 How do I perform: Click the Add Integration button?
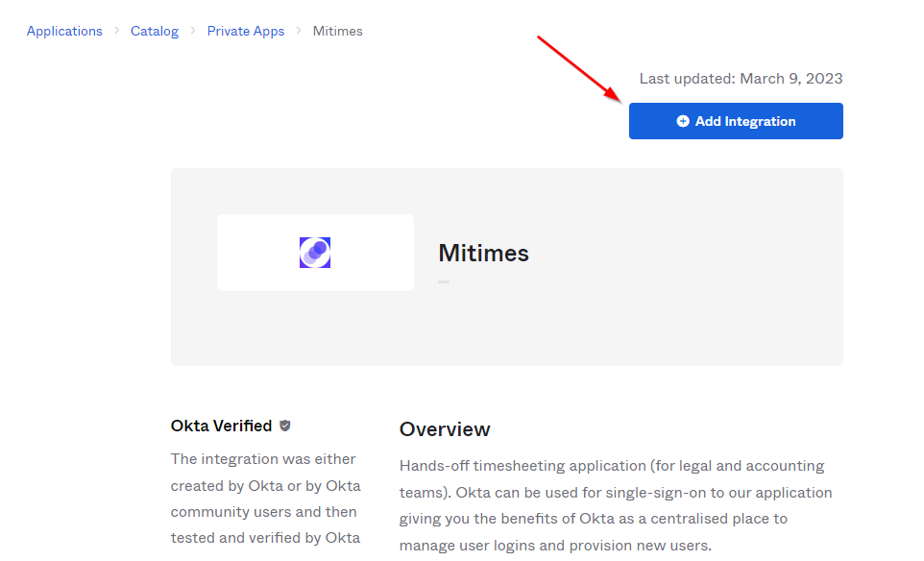(736, 121)
